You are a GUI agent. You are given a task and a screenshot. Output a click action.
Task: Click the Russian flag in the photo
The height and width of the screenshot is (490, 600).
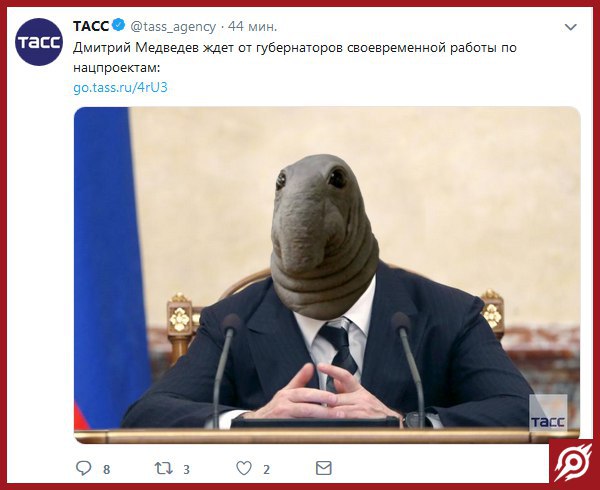tap(109, 268)
